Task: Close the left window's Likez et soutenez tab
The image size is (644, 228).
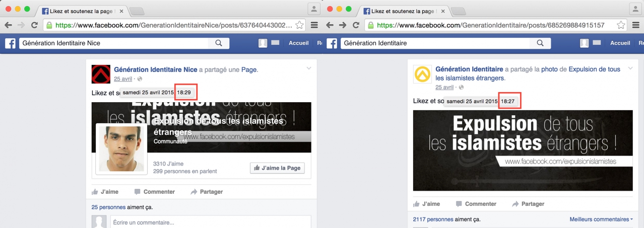Action: (x=121, y=11)
